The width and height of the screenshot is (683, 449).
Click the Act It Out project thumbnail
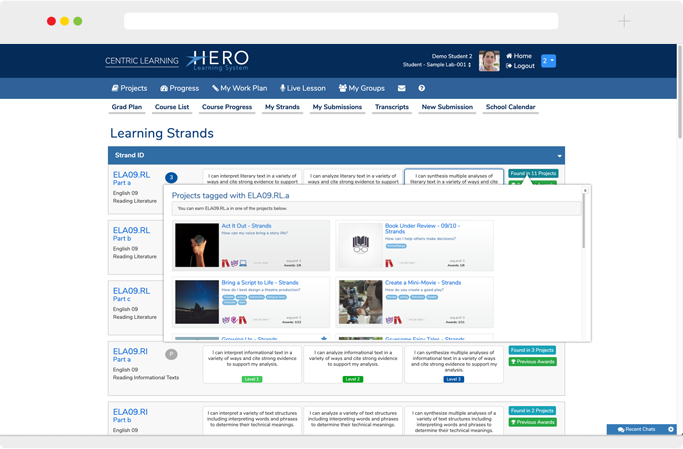(x=197, y=245)
